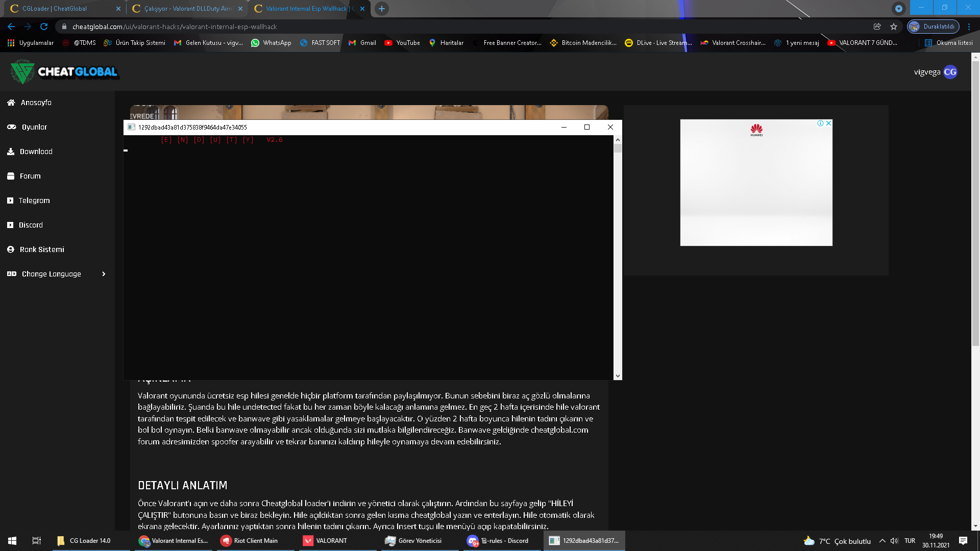This screenshot has width=980, height=551.
Task: Open the Gmail bookmark
Action: [362, 43]
